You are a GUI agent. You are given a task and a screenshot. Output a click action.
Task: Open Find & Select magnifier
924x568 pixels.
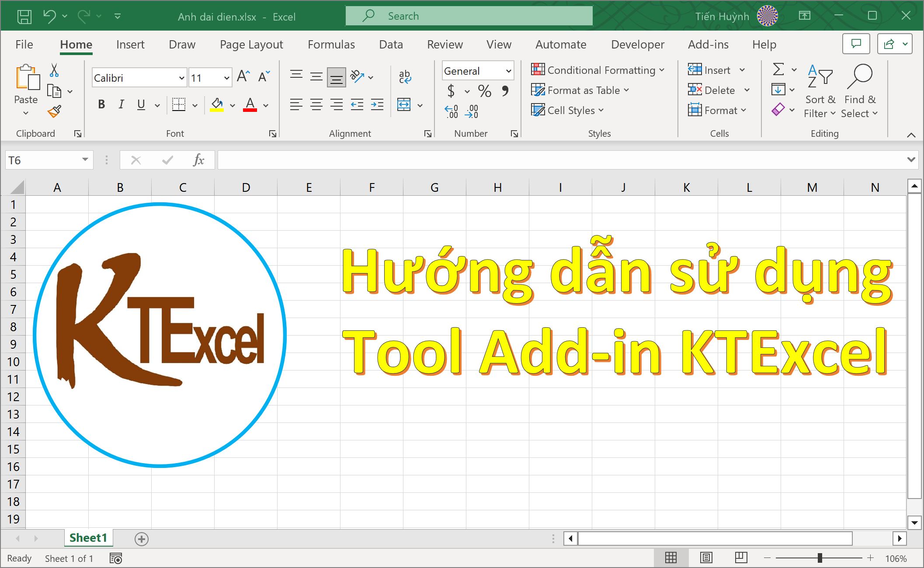(859, 91)
